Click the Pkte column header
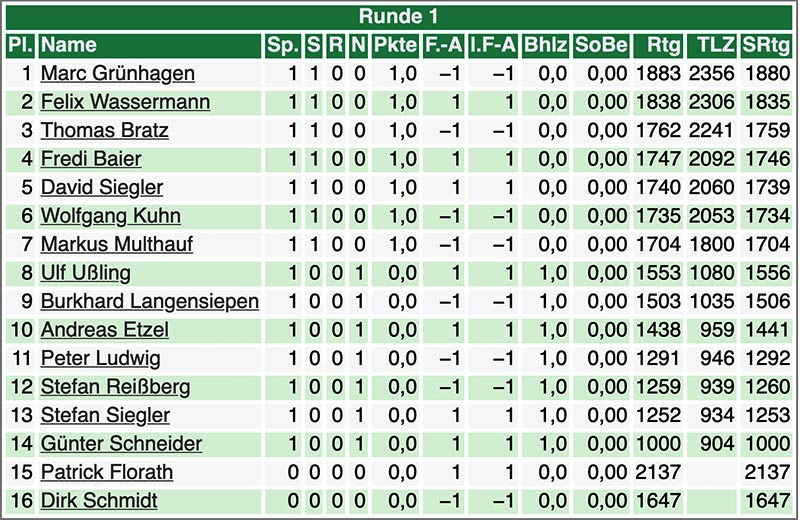This screenshot has width=800, height=520. [395, 45]
